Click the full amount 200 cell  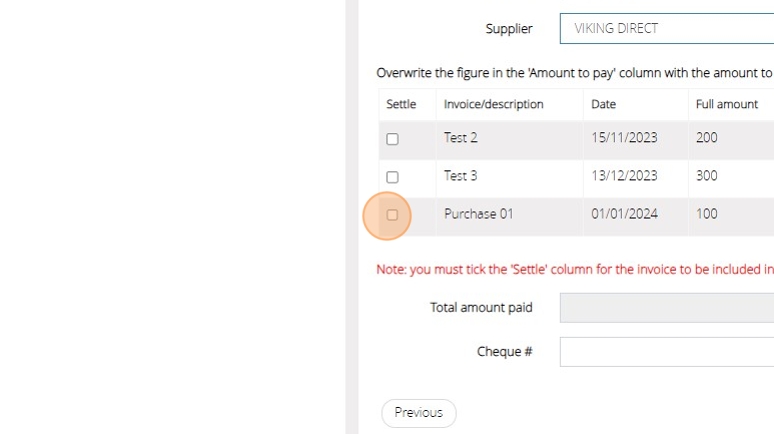[707, 138]
